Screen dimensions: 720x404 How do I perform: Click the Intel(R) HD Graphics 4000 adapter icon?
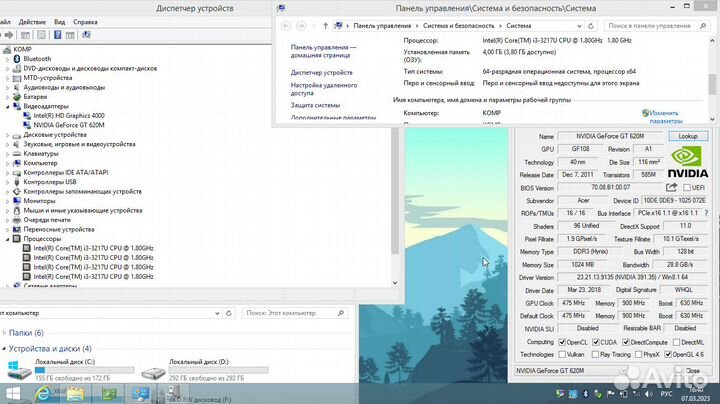pyautogui.click(x=27, y=116)
